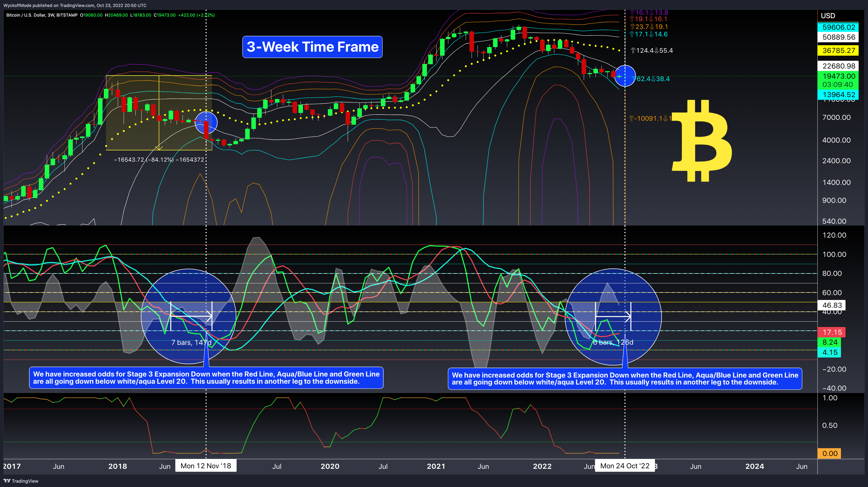Select the 13964.52 aqua price label

(x=838, y=95)
